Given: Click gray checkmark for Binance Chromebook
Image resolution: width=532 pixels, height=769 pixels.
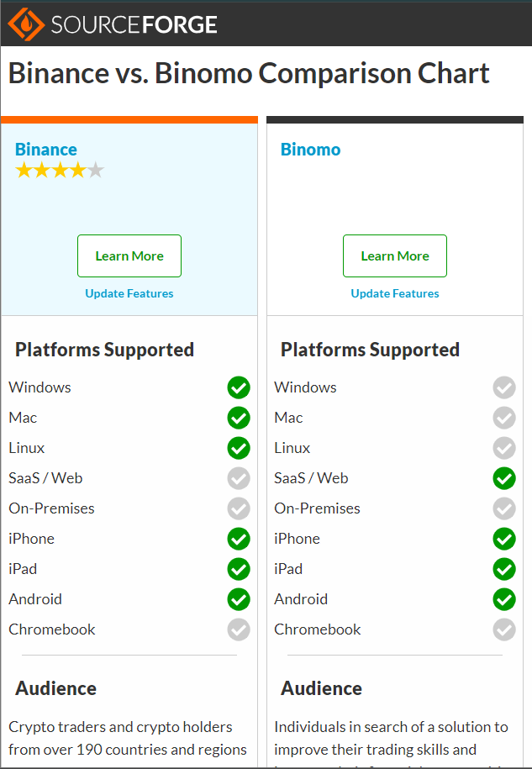Looking at the screenshot, I should pyautogui.click(x=239, y=629).
